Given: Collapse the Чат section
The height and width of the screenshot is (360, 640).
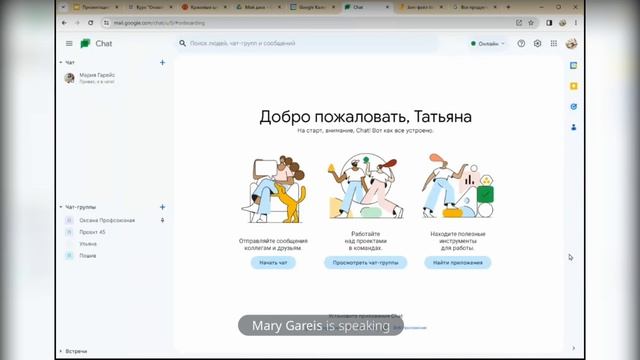Looking at the screenshot, I should [61, 62].
